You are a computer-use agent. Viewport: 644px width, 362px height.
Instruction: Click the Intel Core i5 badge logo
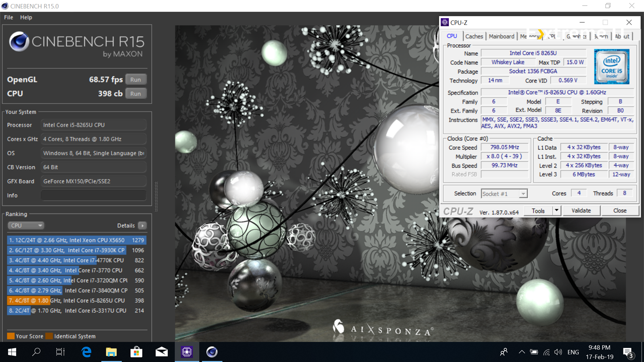point(612,66)
